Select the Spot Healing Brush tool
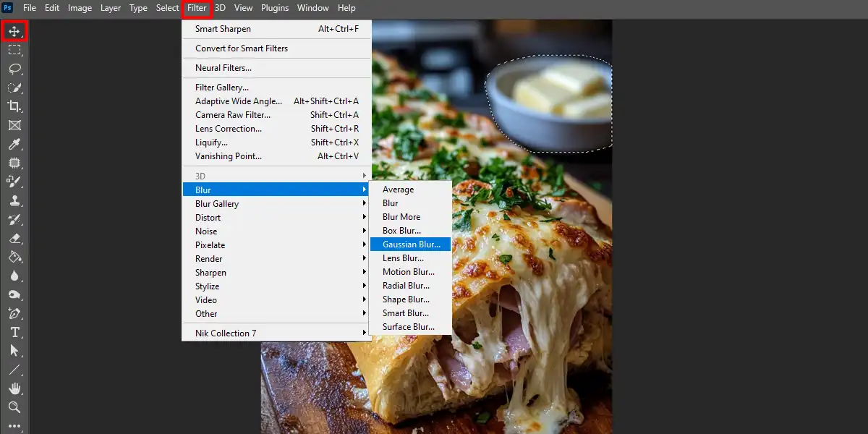 coord(14,163)
